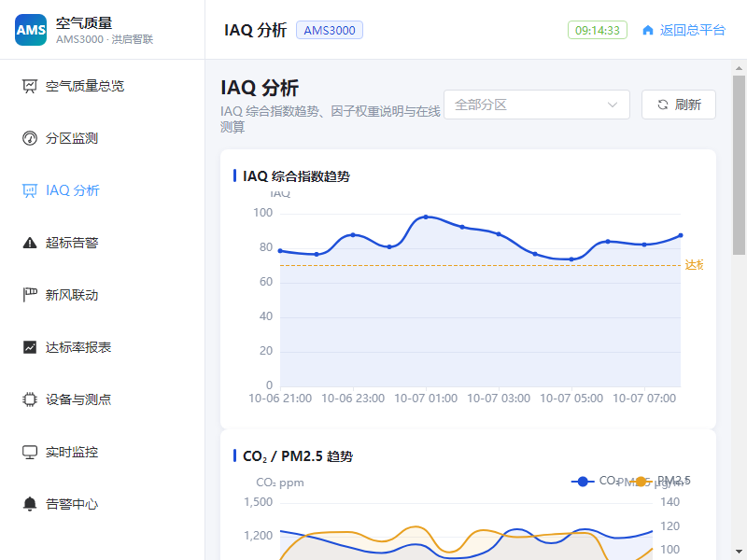Click the 10-07 03:00 axis label
Viewport: 747px width, 560px height.
(499, 399)
